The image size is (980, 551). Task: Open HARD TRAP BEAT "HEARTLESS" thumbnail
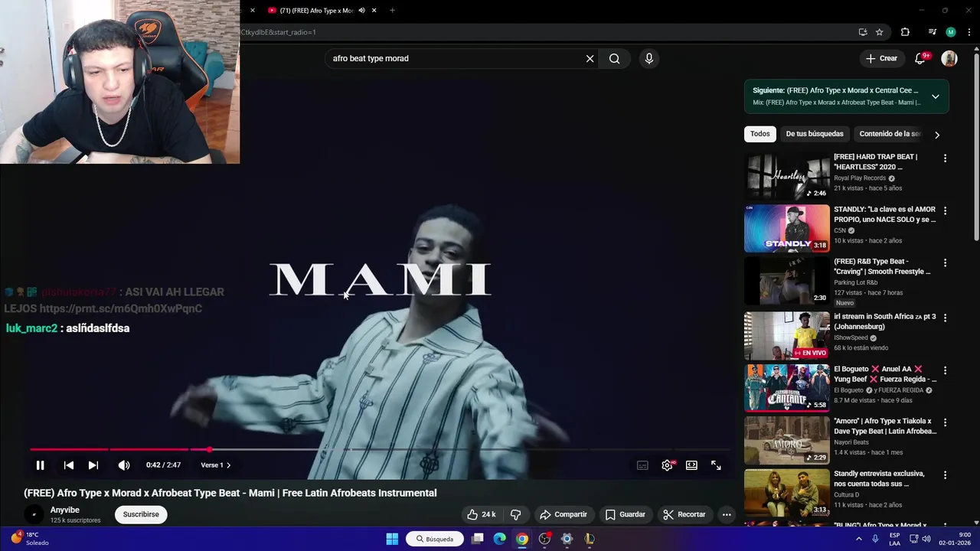point(787,176)
